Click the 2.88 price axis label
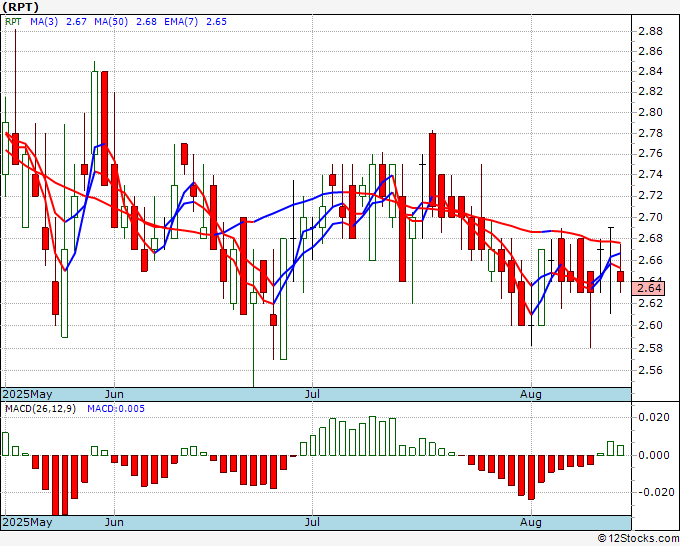The height and width of the screenshot is (546, 680). point(651,31)
